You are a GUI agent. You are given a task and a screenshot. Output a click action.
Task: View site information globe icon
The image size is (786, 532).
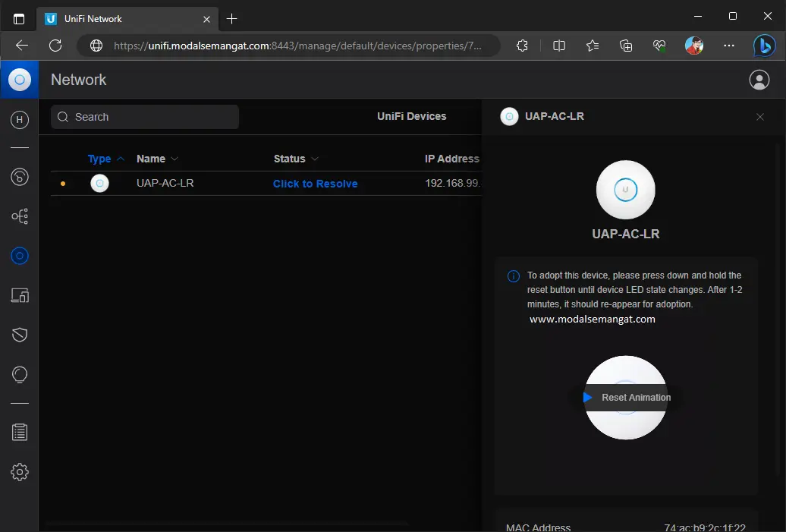coord(96,46)
